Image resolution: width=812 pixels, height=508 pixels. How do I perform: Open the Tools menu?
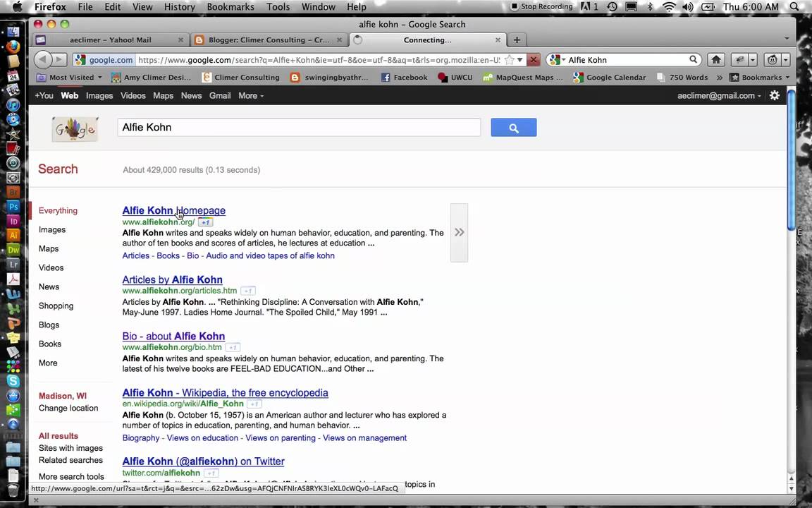(x=278, y=7)
